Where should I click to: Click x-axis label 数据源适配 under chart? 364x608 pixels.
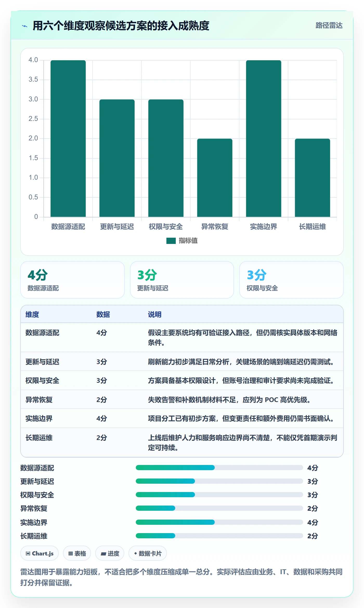point(68,227)
